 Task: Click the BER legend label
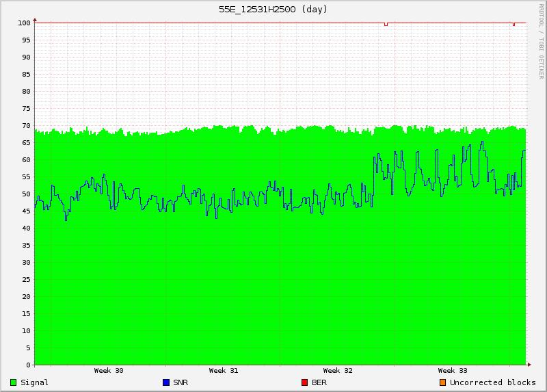pyautogui.click(x=319, y=382)
